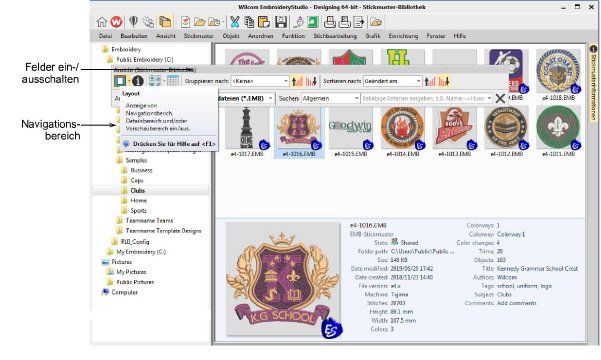Clear the search with the X button
This screenshot has width=601, height=360.
pyautogui.click(x=500, y=99)
